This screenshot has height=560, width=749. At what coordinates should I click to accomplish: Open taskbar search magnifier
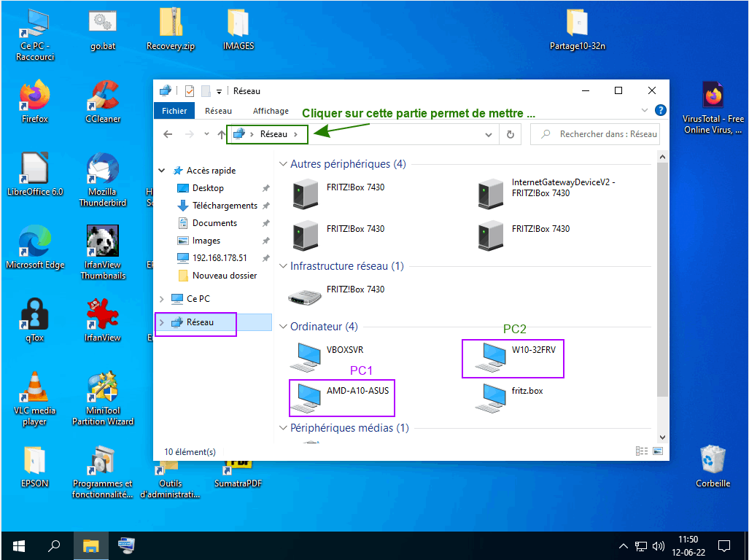(54, 545)
